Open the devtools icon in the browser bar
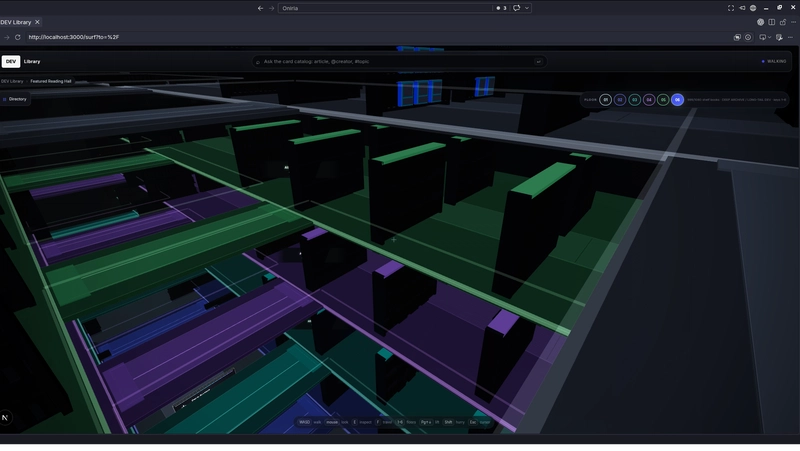Screen dimensions: 800x451 [x=779, y=37]
